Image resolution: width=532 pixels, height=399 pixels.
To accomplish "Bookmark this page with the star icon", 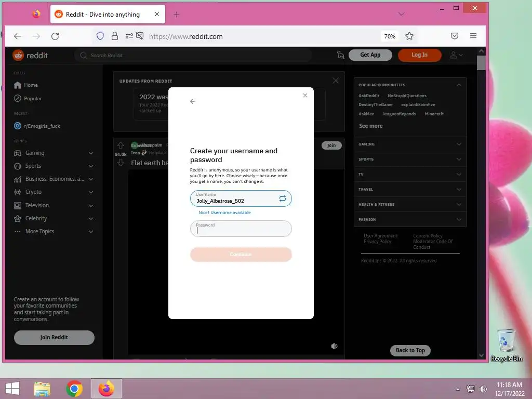I will [x=409, y=36].
